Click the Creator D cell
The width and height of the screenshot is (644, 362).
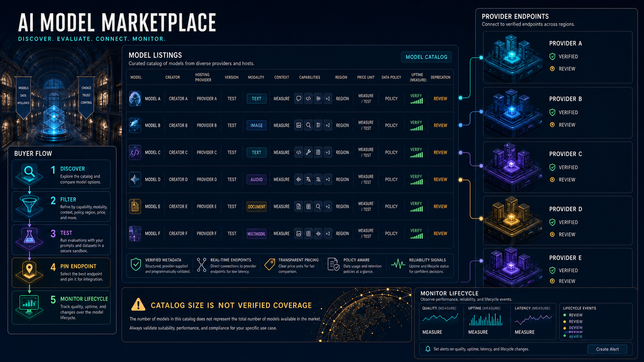tap(178, 180)
